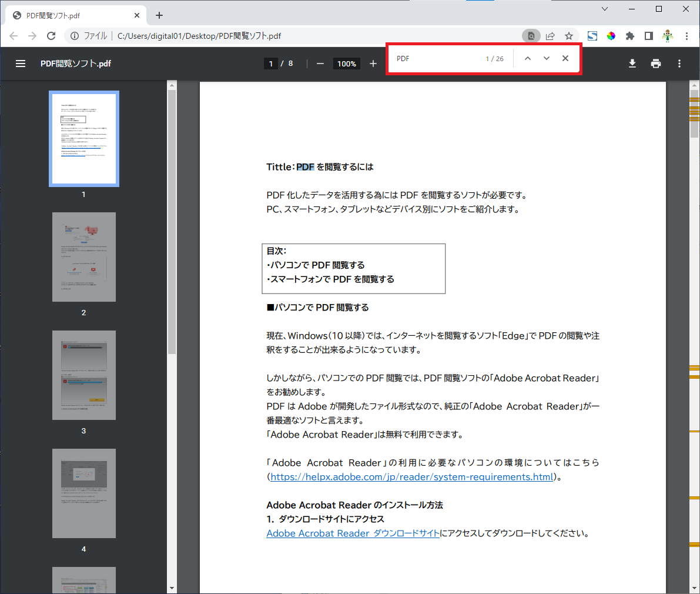
Task: Reload the current page
Action: (51, 36)
